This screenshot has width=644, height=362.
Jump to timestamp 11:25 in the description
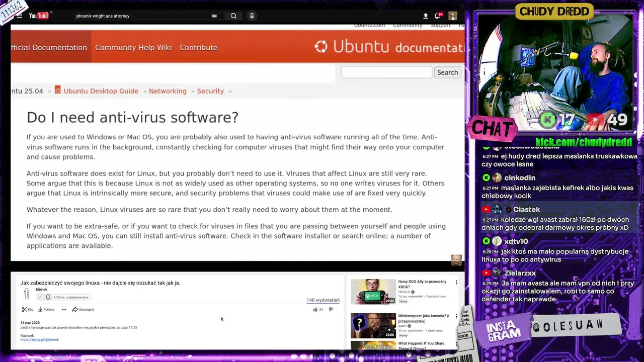pyautogui.click(x=132, y=327)
